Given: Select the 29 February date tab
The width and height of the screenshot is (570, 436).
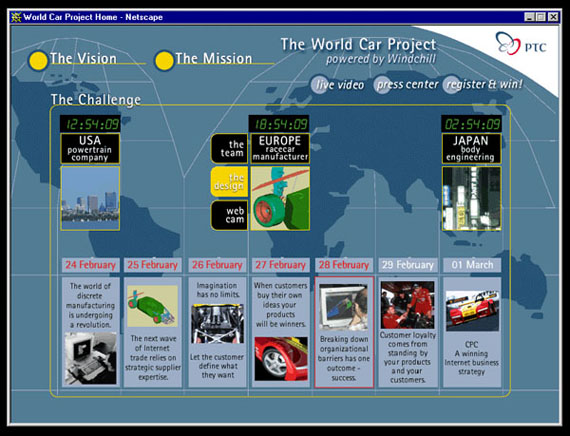Looking at the screenshot, I should [408, 265].
